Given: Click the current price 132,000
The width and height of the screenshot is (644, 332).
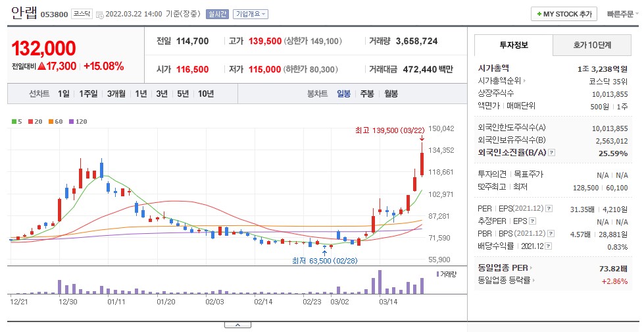Looking at the screenshot, I should point(43,49).
